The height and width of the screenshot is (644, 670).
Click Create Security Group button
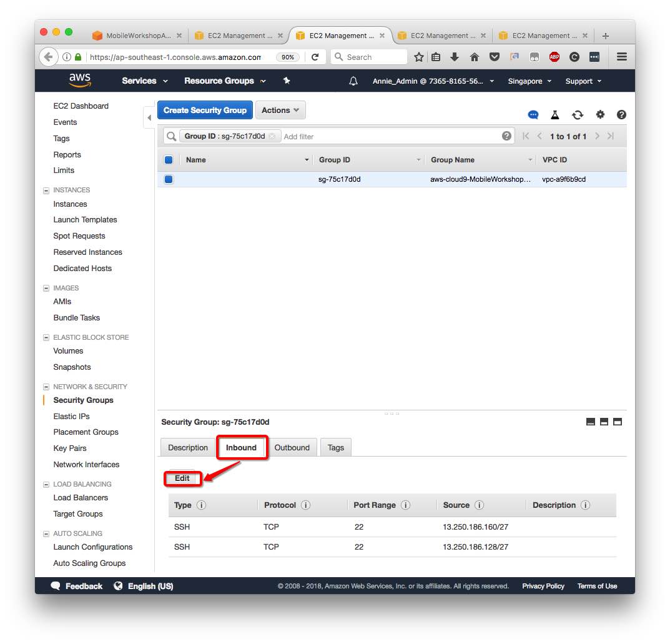(205, 111)
